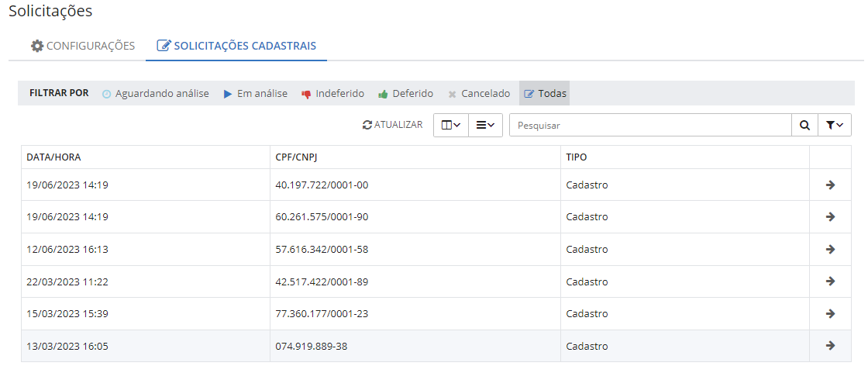Click date 13/03/2023 16:05
This screenshot has height=373, width=868.
[67, 347]
